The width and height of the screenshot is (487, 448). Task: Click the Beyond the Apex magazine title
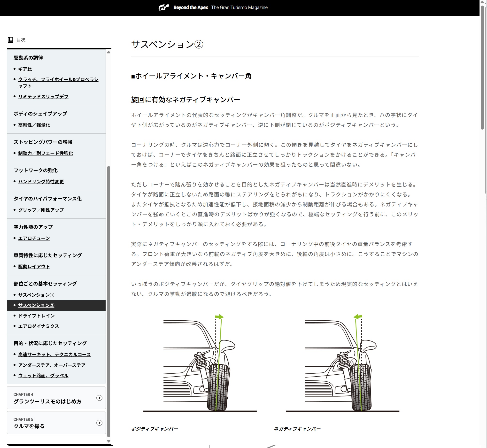click(x=191, y=8)
